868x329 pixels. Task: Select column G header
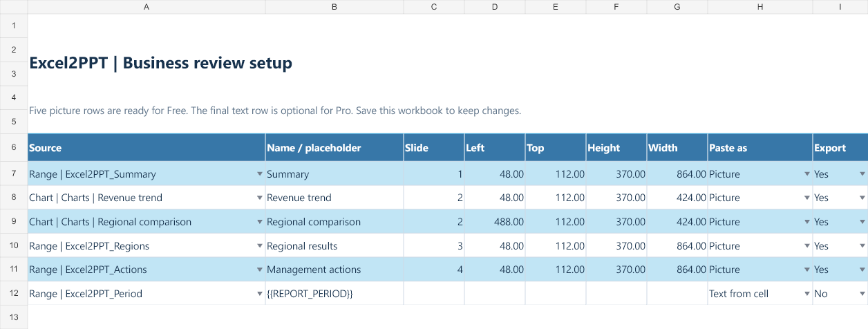(677, 7)
